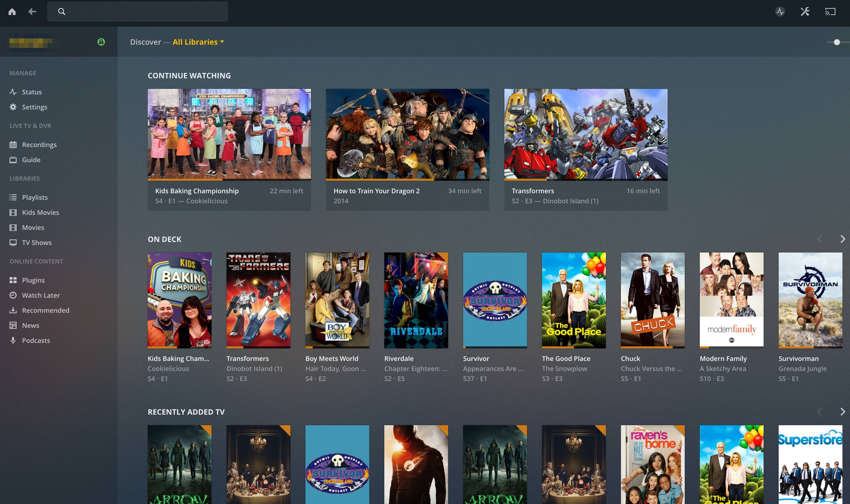Open the Guide under Live TV
The image size is (850, 504).
31,160
